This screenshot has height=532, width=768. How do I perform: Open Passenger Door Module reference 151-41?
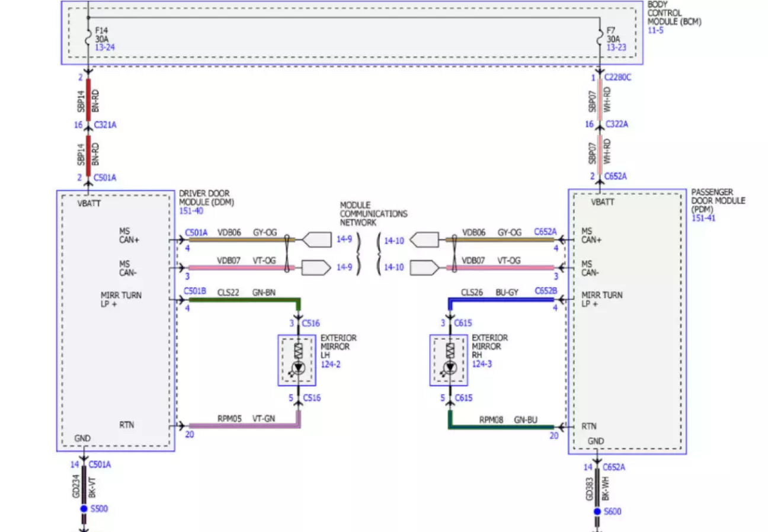click(x=703, y=217)
